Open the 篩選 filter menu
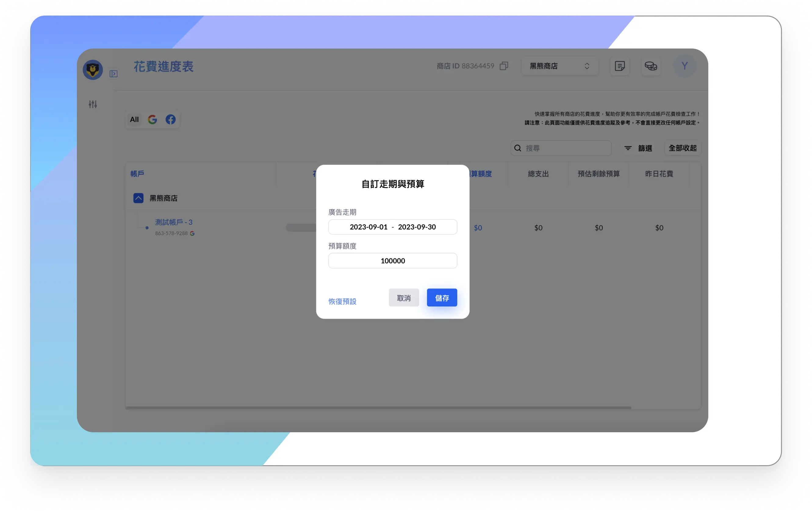 (x=638, y=148)
